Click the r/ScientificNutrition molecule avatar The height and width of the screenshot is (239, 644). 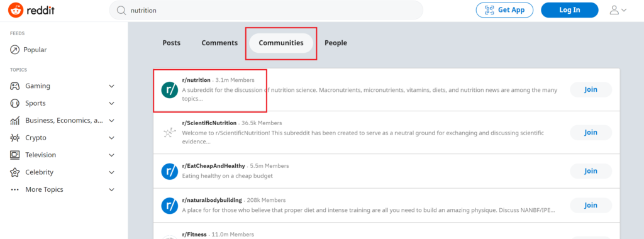(x=169, y=132)
